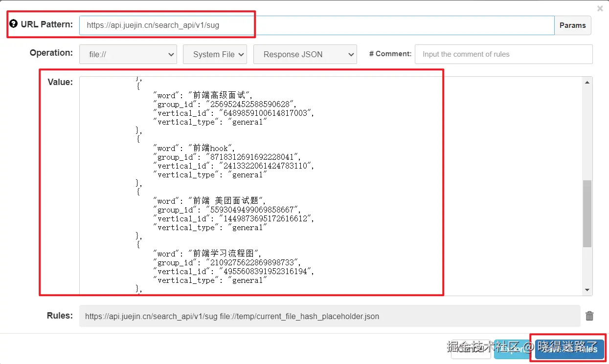Click group_id value 8718312691692228041
The image size is (609, 364).
pyautogui.click(x=255, y=157)
